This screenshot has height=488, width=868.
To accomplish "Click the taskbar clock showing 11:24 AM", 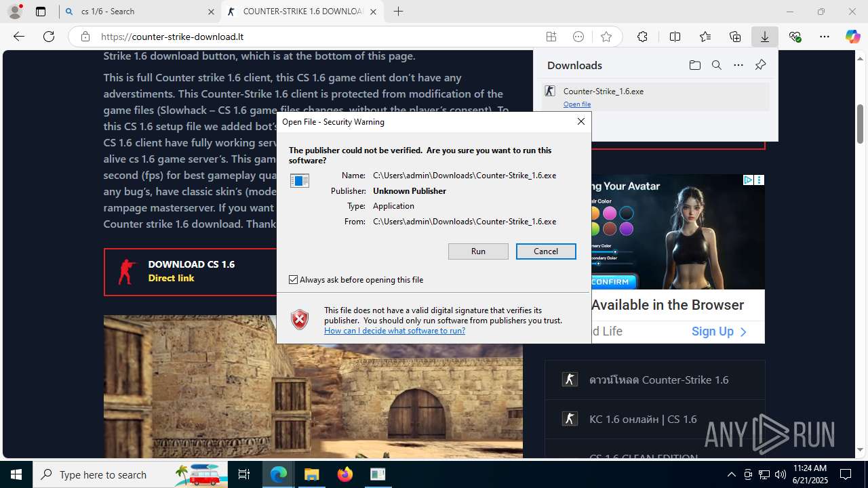I will [810, 474].
